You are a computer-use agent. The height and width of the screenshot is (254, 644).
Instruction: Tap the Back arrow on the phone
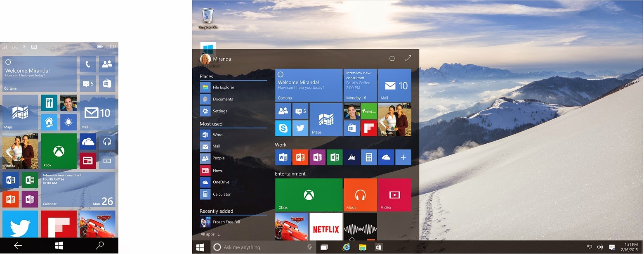pyautogui.click(x=18, y=246)
